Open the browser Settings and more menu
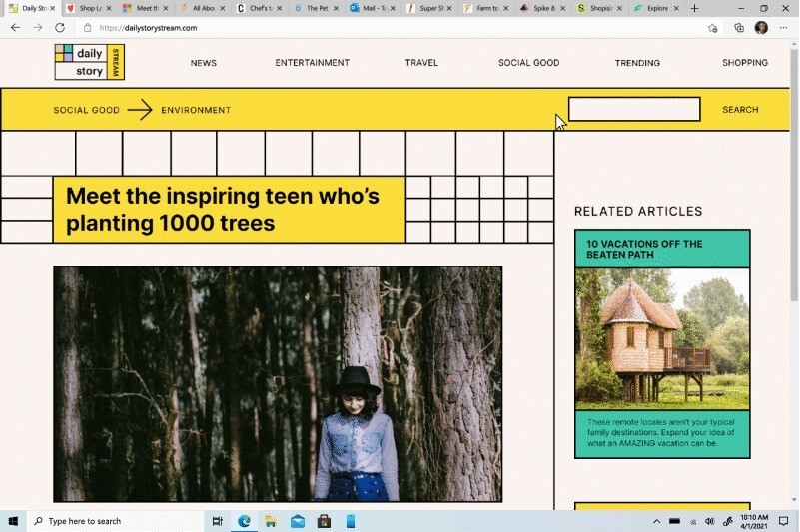The height and width of the screenshot is (532, 800). [x=784, y=28]
